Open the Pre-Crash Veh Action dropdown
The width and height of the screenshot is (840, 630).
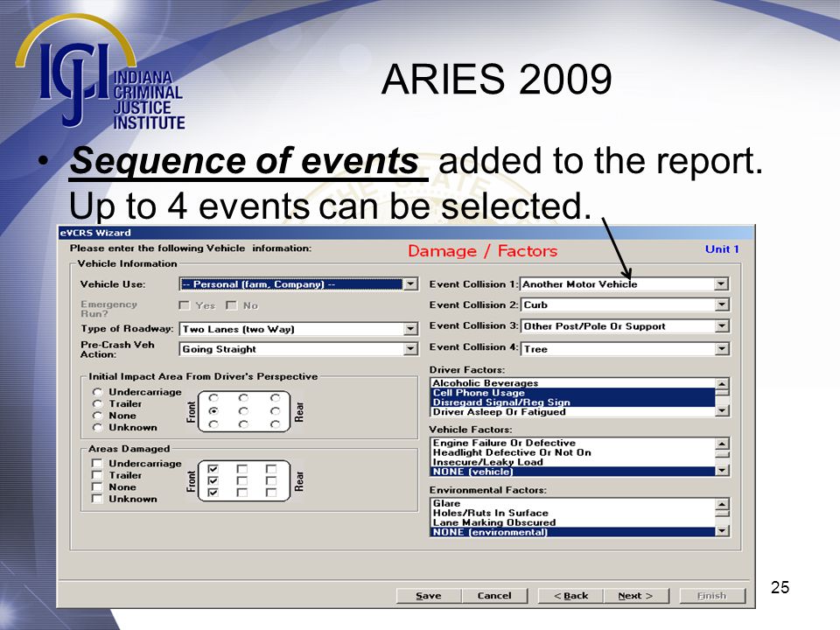click(x=410, y=349)
